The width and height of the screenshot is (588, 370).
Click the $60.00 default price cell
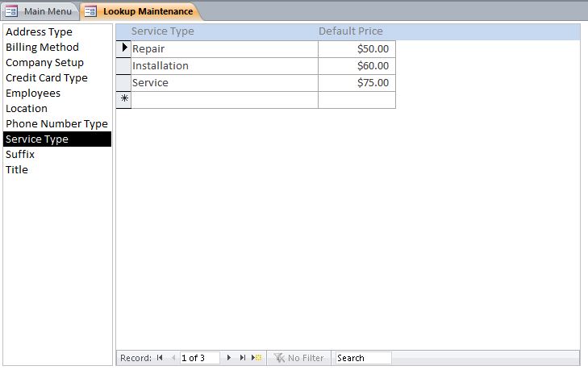click(357, 66)
